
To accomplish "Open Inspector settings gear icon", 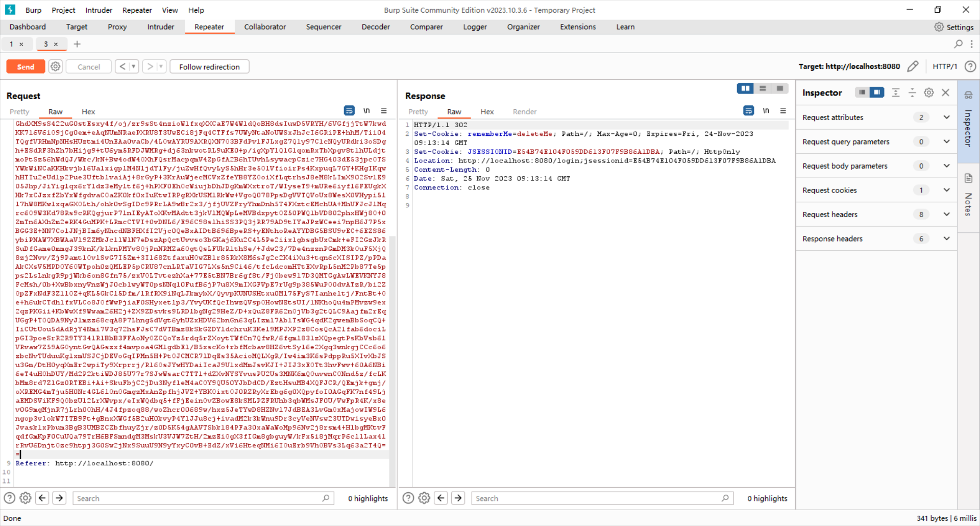I will tap(928, 92).
